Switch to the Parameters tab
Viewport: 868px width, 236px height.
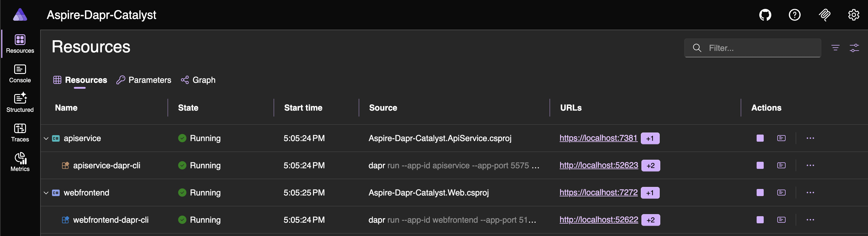pyautogui.click(x=144, y=80)
